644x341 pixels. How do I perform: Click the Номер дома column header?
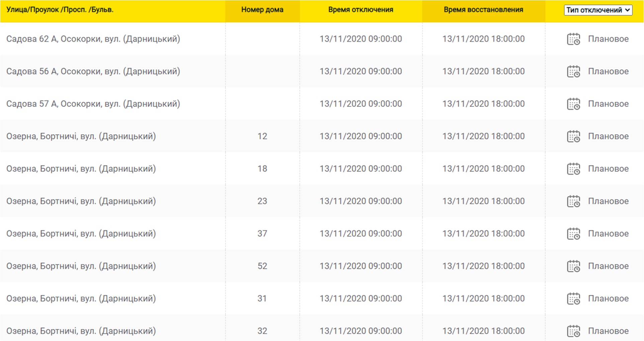coord(262,10)
